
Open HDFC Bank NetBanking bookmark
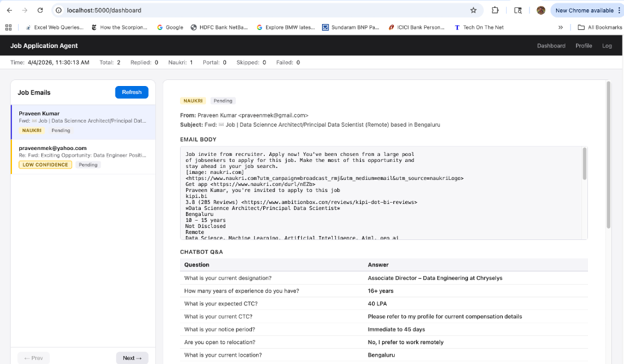[x=219, y=27]
